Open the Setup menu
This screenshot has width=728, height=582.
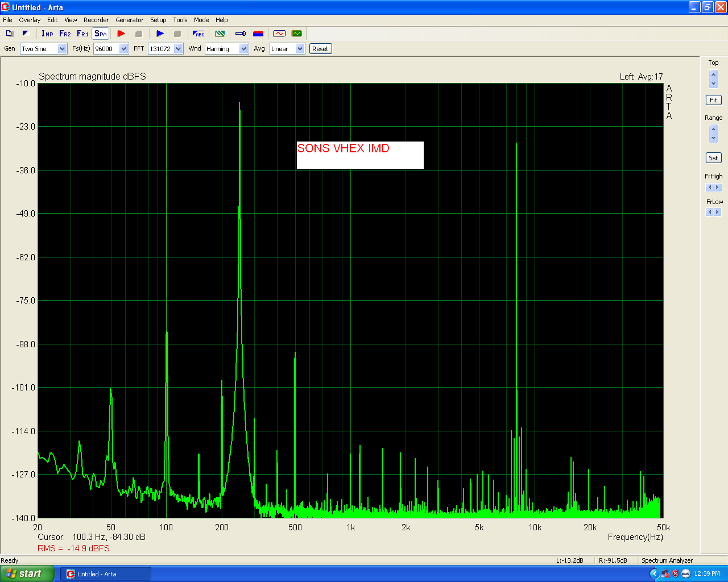(x=158, y=20)
